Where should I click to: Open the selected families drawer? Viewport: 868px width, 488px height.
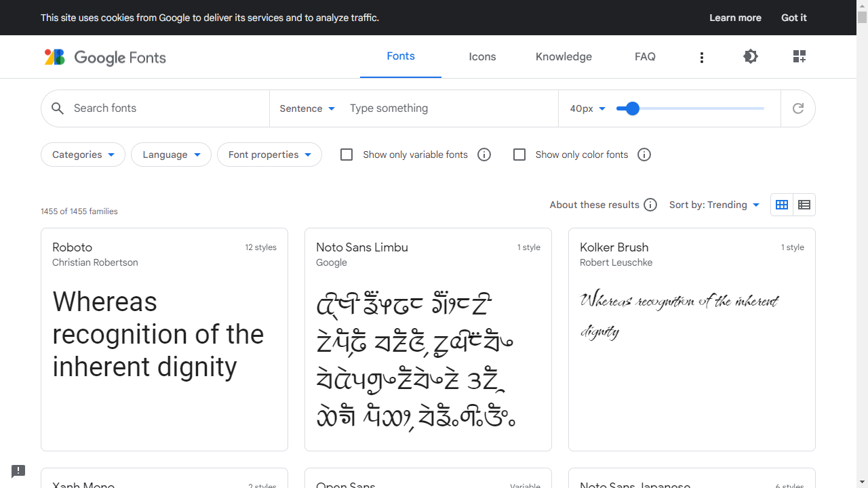coord(799,56)
